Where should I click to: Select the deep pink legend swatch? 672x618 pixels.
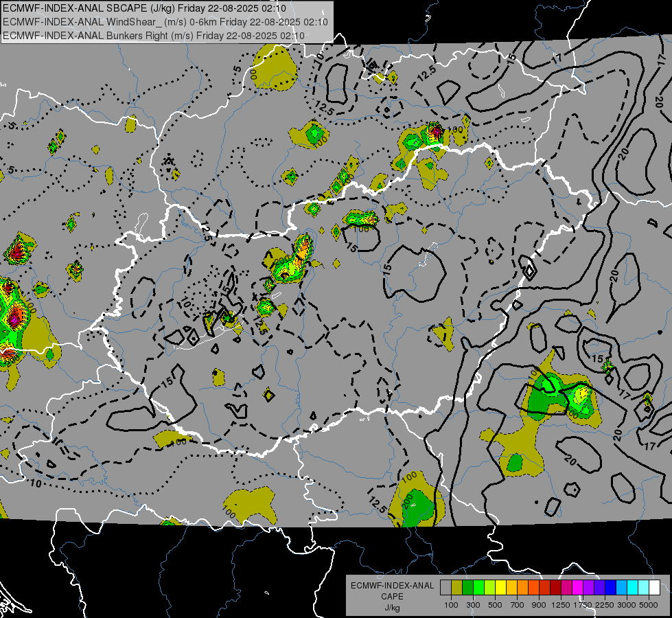[x=566, y=588]
